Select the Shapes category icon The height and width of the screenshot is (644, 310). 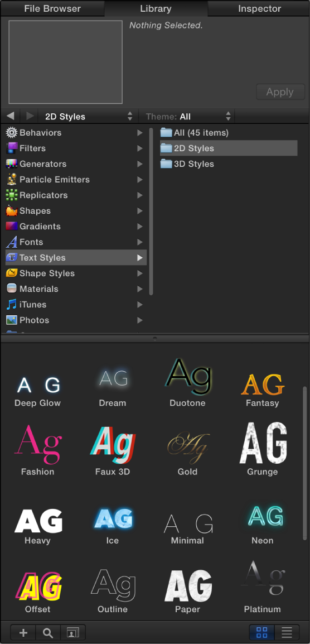(12, 211)
